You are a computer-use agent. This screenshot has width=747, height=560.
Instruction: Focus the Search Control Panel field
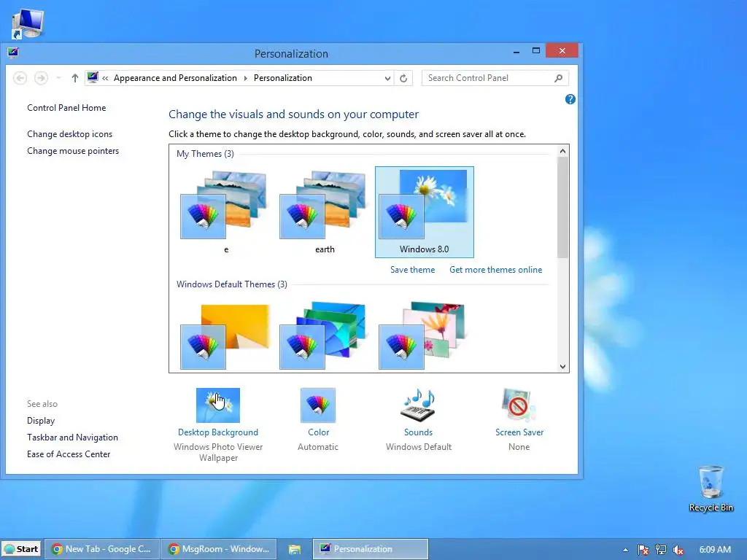[x=495, y=78]
